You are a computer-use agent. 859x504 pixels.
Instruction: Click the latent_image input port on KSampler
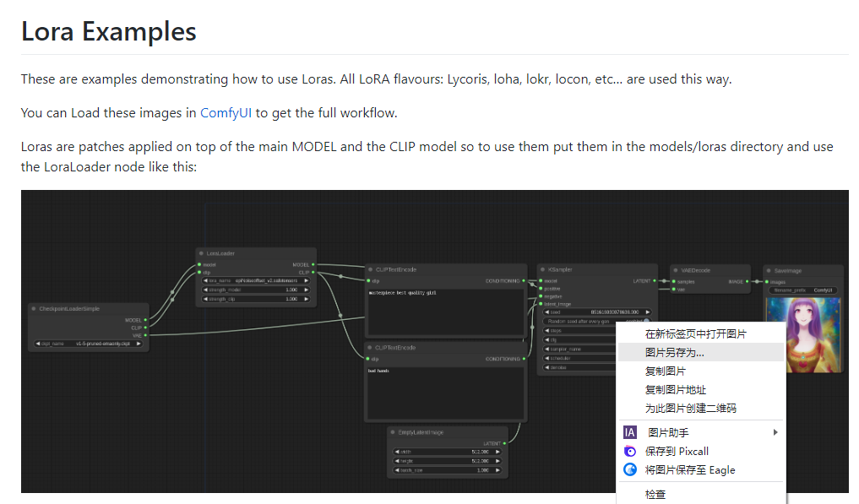click(x=541, y=303)
